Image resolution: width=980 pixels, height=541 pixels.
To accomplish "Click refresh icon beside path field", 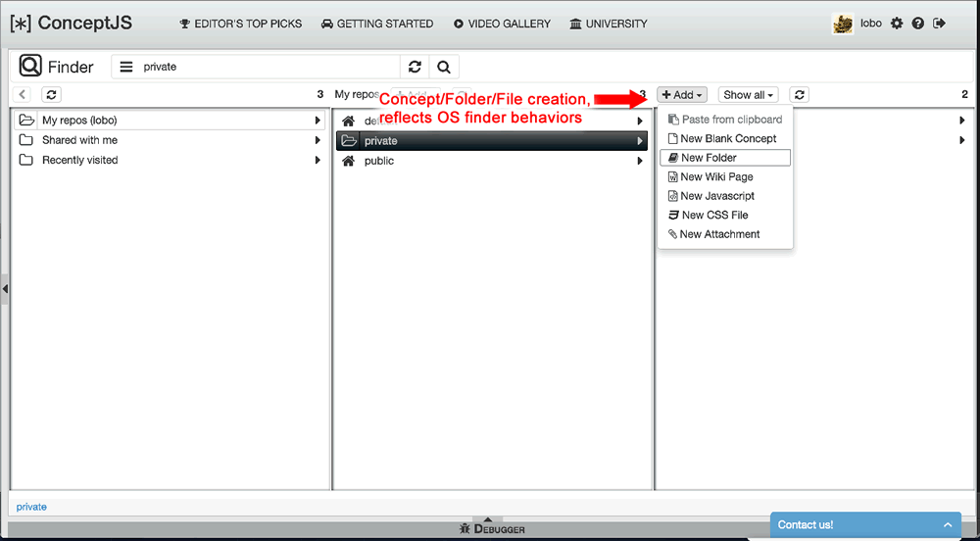I will click(415, 67).
